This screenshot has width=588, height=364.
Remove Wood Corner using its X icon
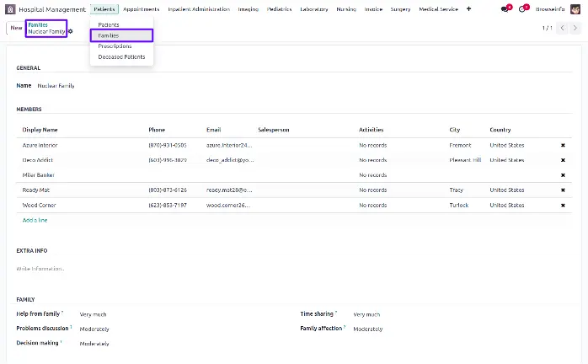click(x=563, y=206)
